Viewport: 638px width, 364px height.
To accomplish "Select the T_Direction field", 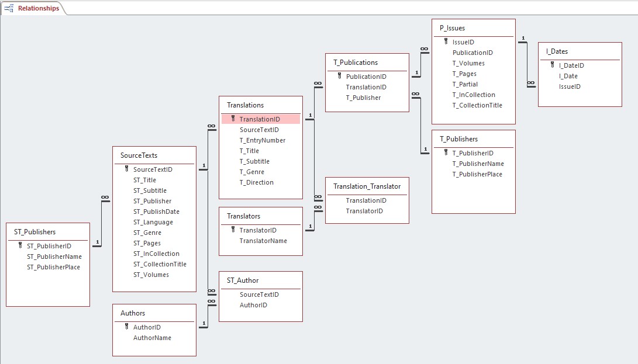I will 256,182.
